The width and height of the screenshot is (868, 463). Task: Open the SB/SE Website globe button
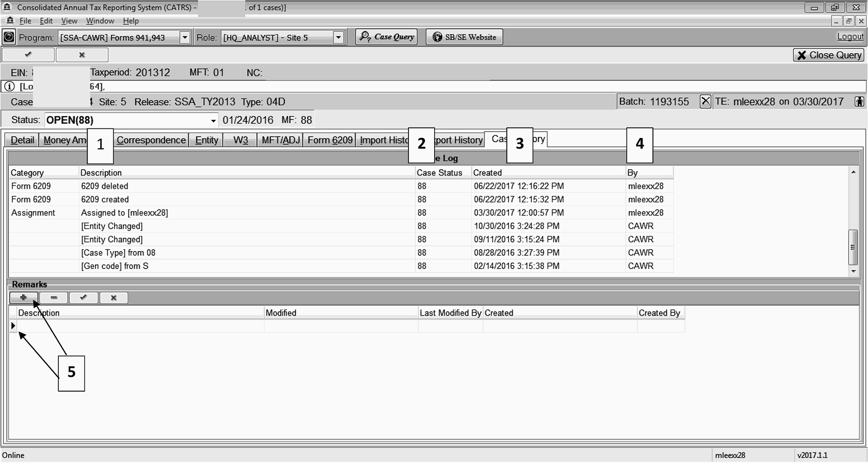point(464,37)
